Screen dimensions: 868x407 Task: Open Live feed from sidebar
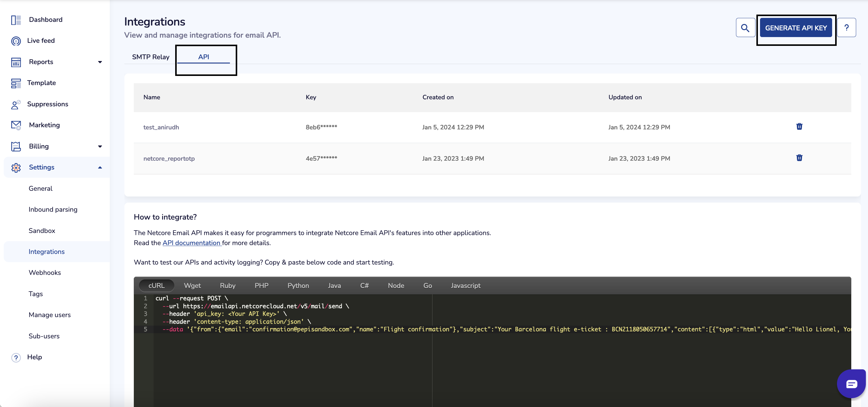(41, 41)
